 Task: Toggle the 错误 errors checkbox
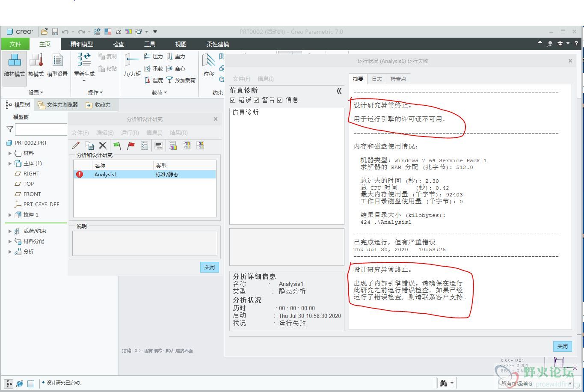[233, 100]
